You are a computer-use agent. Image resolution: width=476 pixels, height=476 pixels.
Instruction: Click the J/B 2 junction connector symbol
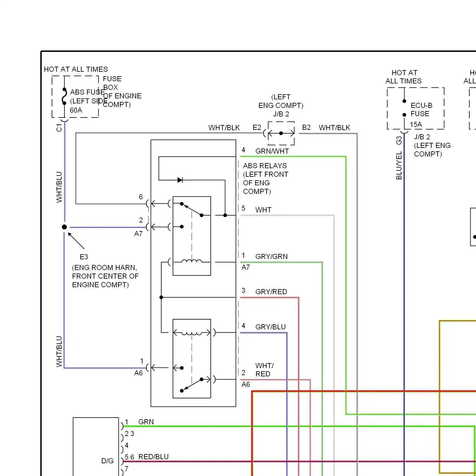pos(281,133)
